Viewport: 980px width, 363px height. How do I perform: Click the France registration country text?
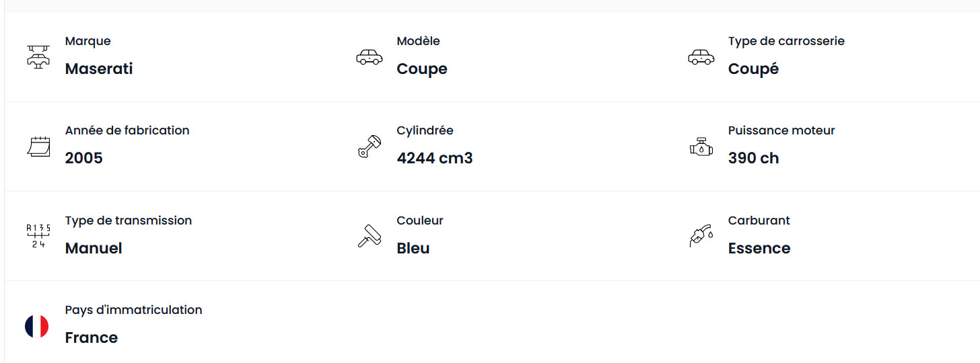[92, 337]
